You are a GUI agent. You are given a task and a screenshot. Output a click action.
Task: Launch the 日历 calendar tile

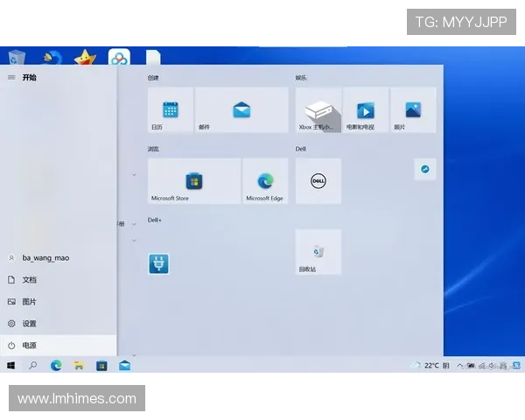pyautogui.click(x=171, y=110)
